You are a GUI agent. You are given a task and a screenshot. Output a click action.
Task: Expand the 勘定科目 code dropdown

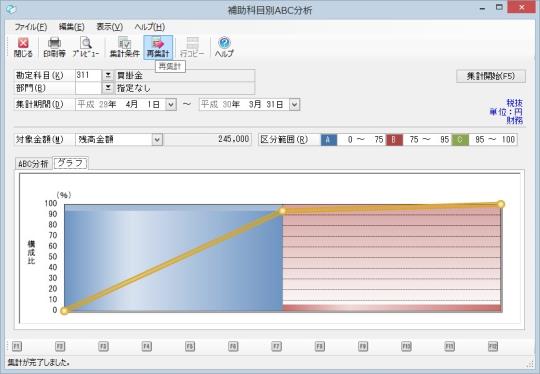[108, 75]
